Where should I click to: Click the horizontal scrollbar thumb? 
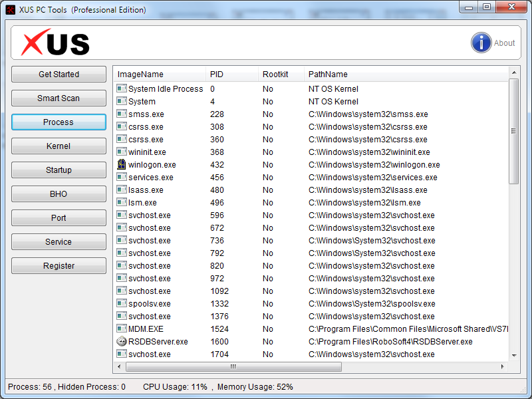point(233,366)
